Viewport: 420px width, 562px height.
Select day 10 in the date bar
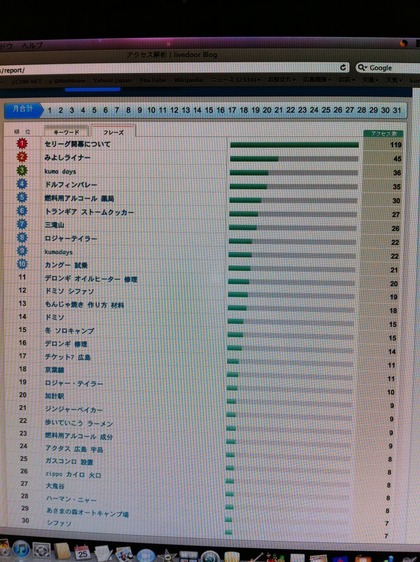point(151,110)
